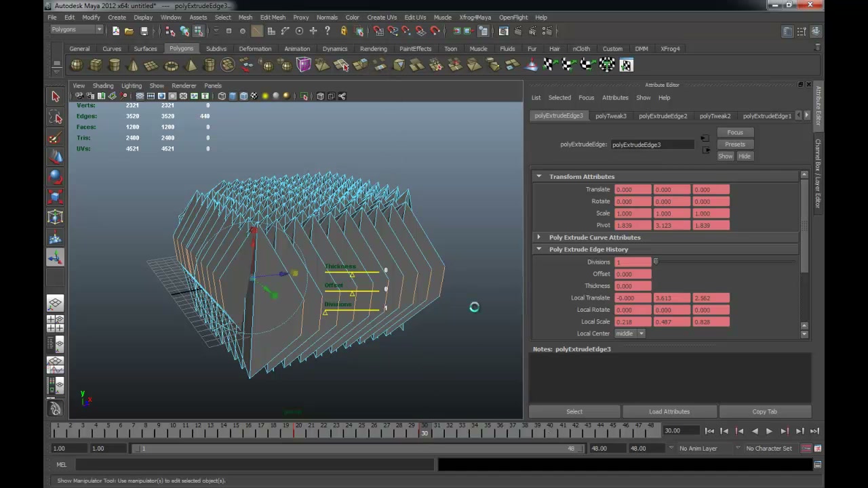Open scene with folder icon
Viewport: 868px width, 488px height.
[x=129, y=31]
